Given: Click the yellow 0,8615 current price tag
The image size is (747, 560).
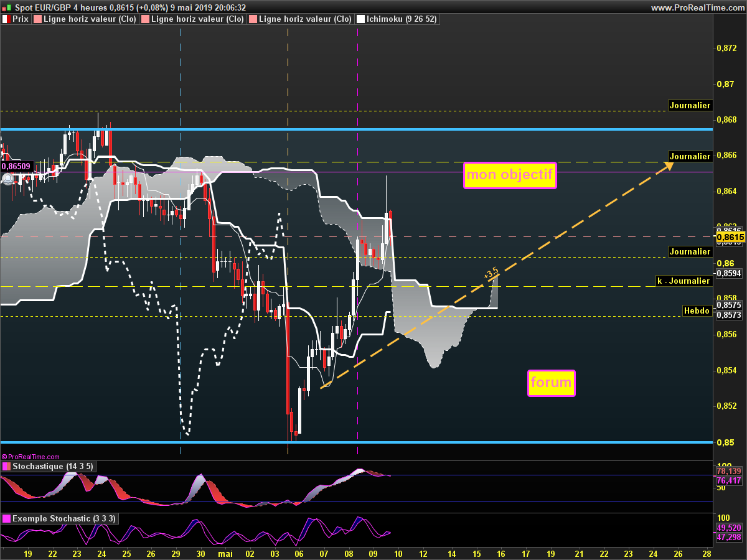Looking at the screenshot, I should click(x=731, y=237).
